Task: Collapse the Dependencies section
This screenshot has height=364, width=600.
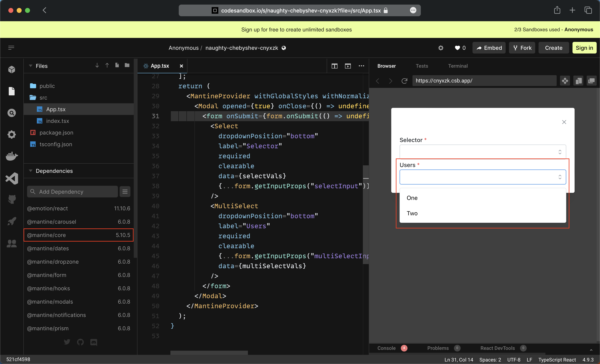Action: [31, 171]
